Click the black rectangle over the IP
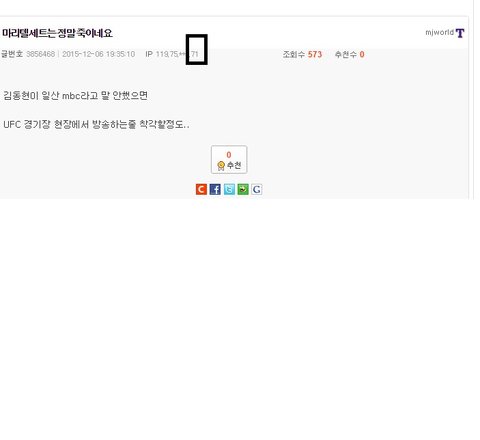This screenshot has width=480, height=440. pyautogui.click(x=197, y=49)
